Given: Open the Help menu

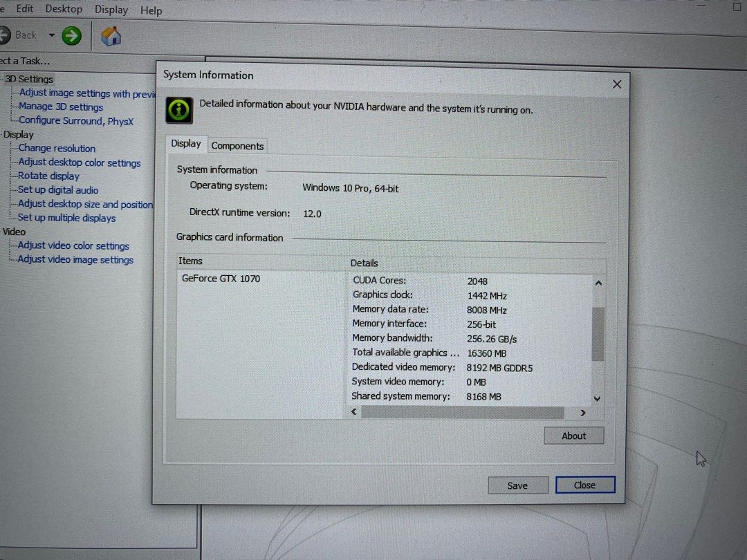Looking at the screenshot, I should [151, 10].
